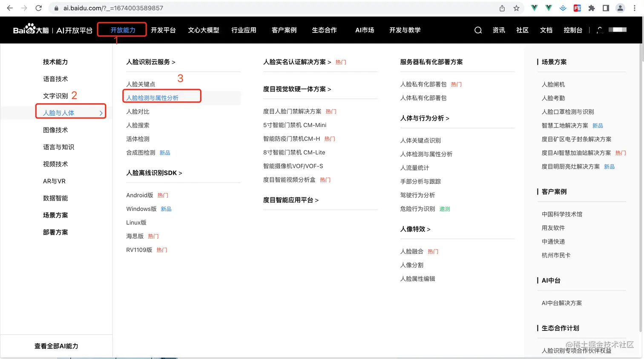Open the AI市场 nav item
Viewport: 644px width, 359px height.
(365, 30)
